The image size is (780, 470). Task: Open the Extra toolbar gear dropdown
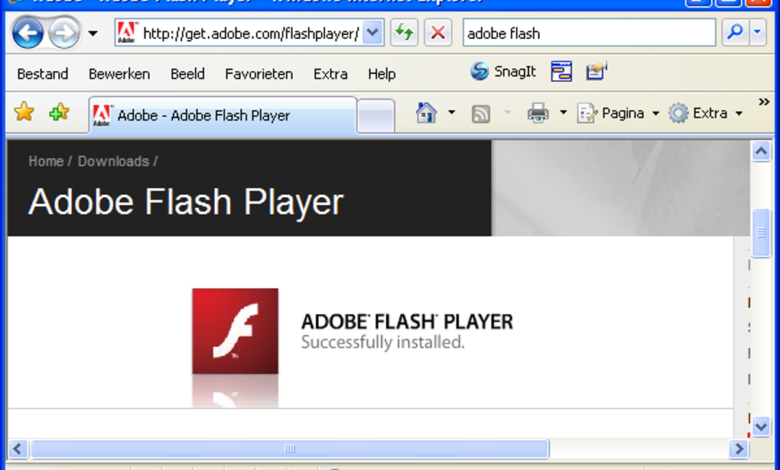click(x=706, y=113)
